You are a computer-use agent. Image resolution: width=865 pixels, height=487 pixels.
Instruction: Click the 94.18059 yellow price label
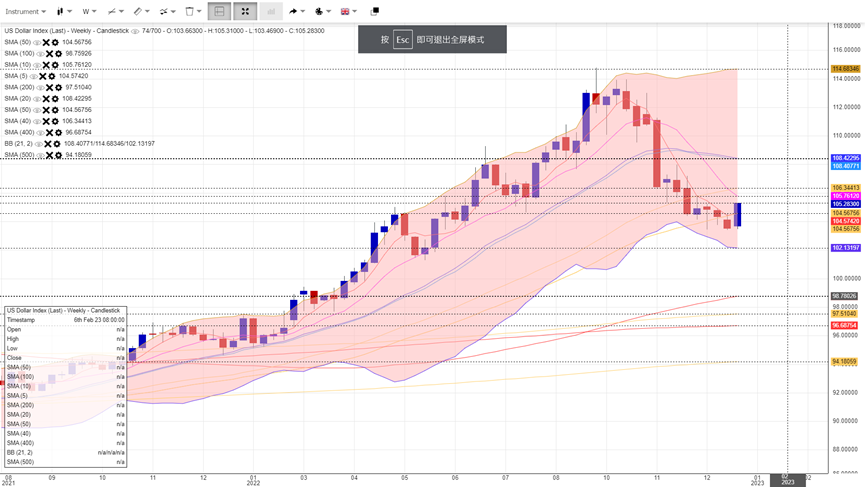(x=846, y=362)
